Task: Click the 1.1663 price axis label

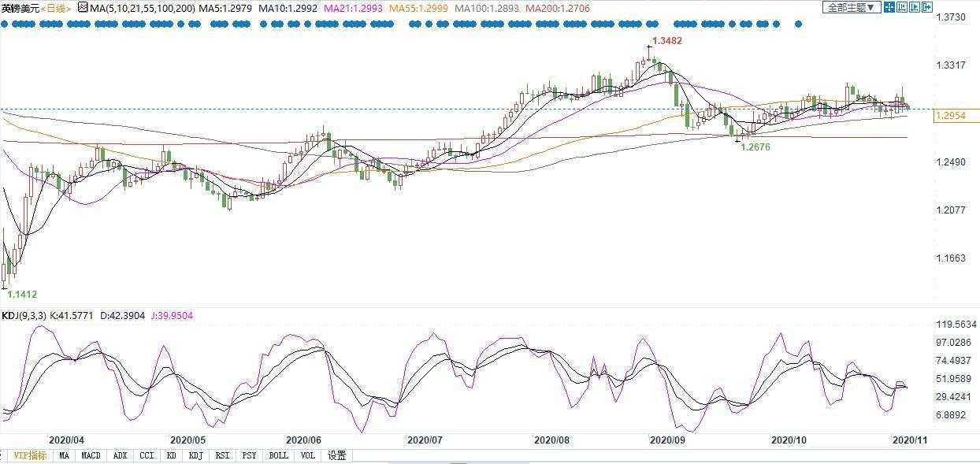Action: click(951, 258)
